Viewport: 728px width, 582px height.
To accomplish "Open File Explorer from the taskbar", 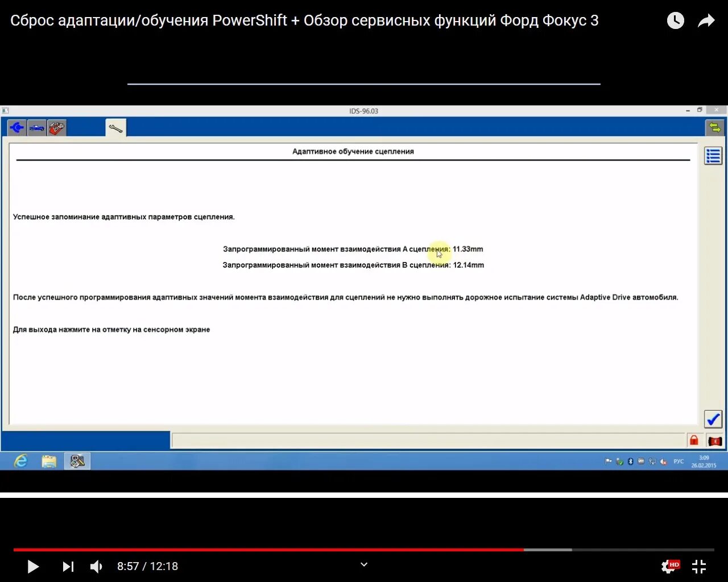I will tap(49, 461).
